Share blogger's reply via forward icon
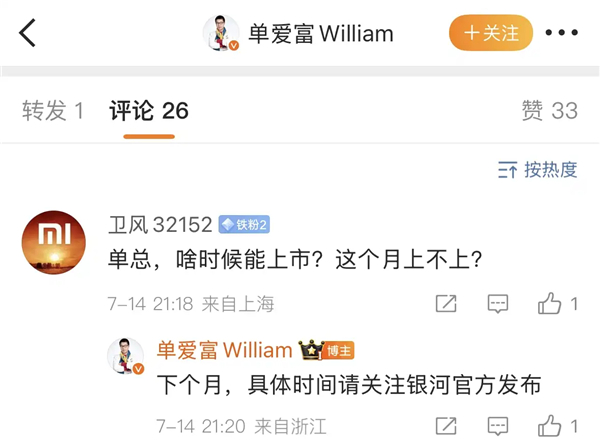 point(446,426)
